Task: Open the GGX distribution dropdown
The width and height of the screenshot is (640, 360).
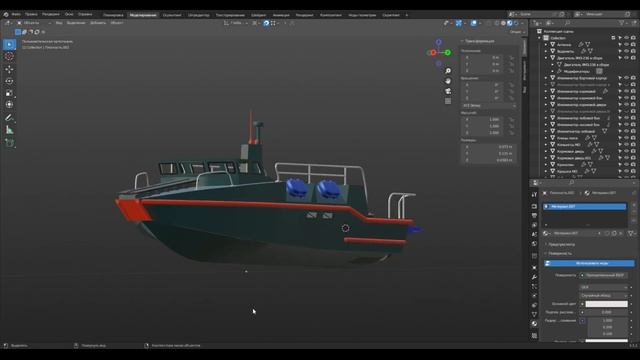Action: click(604, 287)
